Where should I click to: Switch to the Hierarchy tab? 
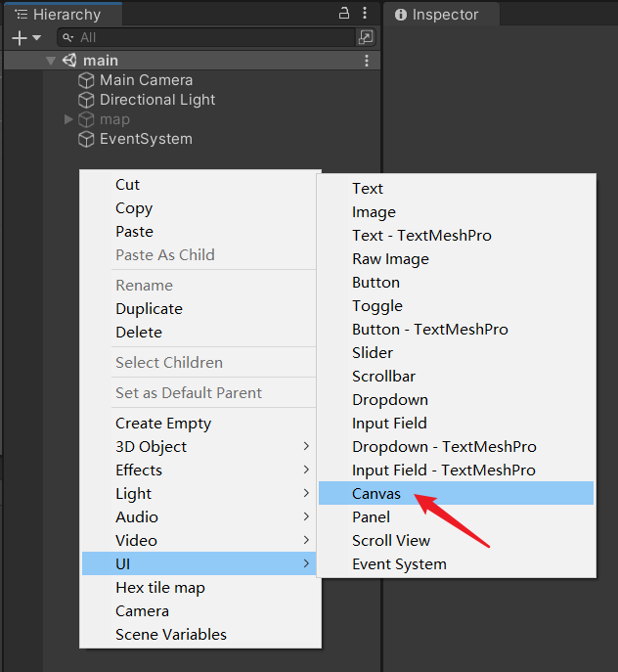pos(63,14)
